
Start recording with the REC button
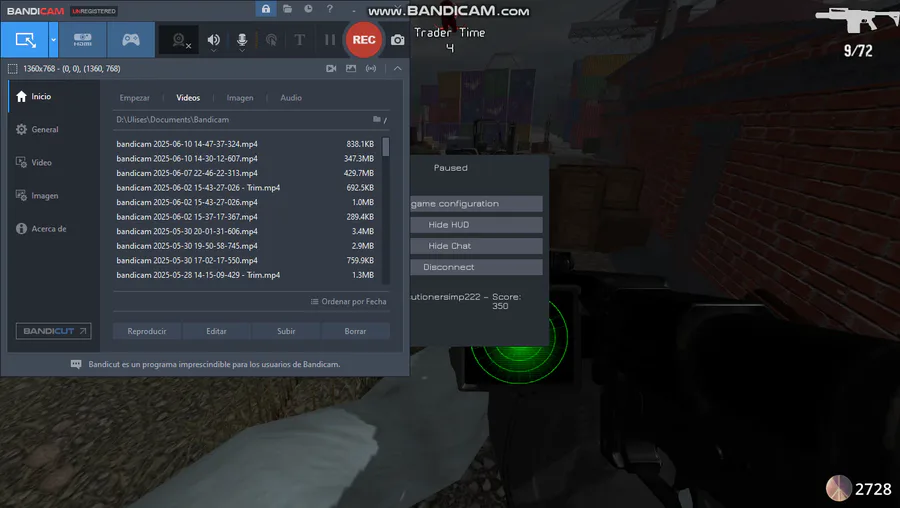click(x=364, y=40)
